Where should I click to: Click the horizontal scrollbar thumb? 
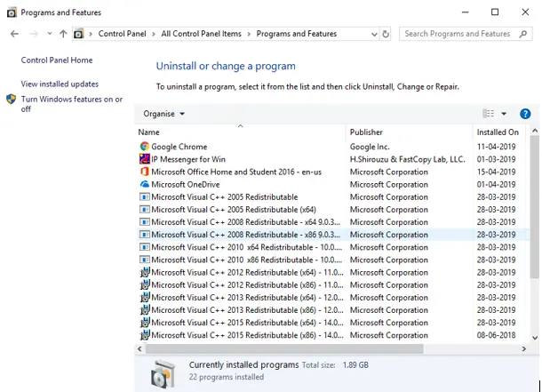tap(284, 348)
